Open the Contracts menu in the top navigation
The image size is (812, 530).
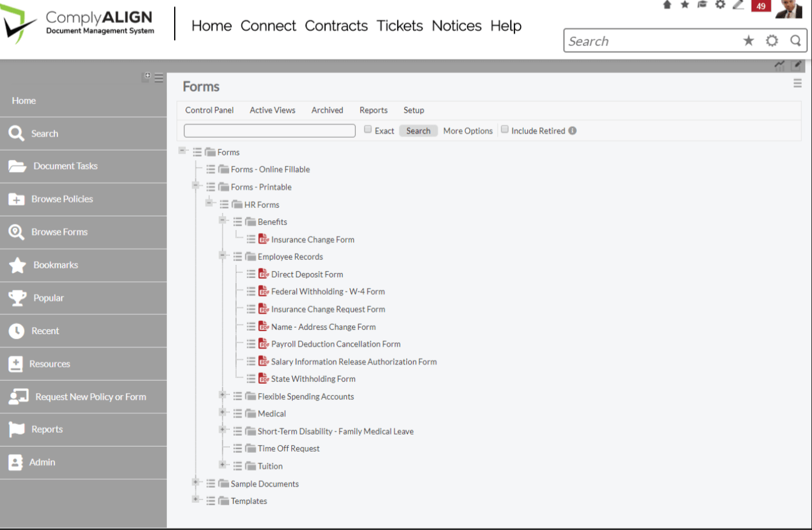point(336,25)
